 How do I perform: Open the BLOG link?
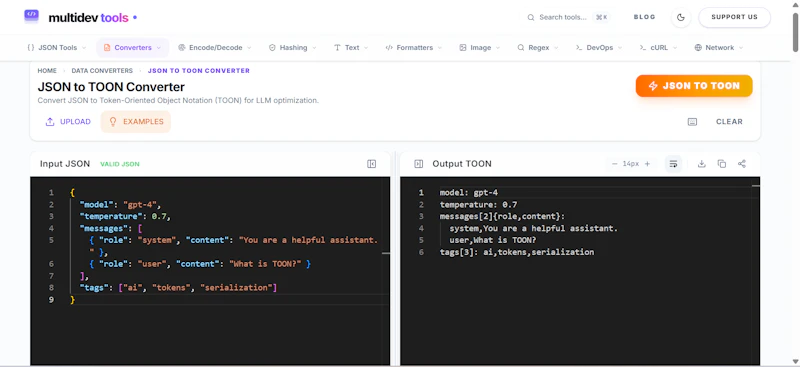coord(644,17)
